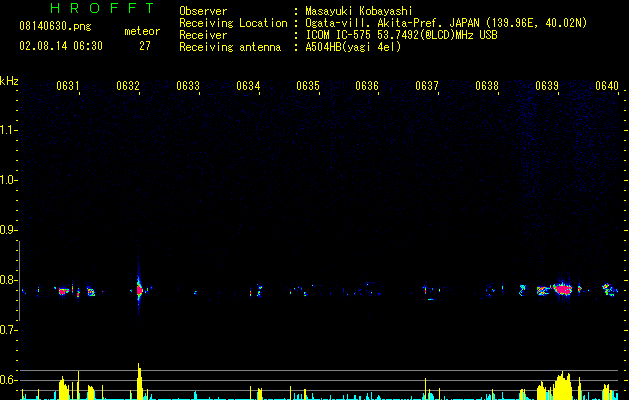Click the Receiving antenna label
The width and height of the screenshot is (629, 400).
coord(230,47)
